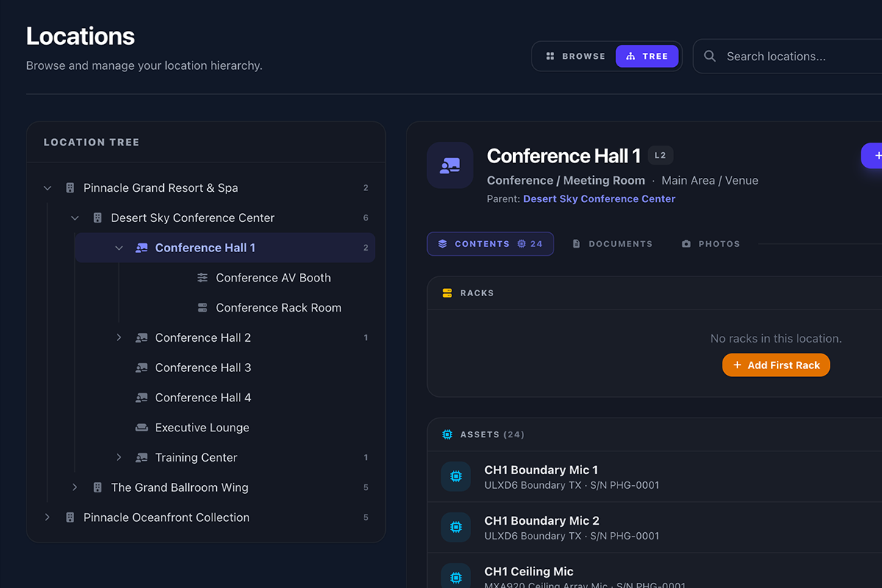The width and height of the screenshot is (882, 588).
Task: Click the Add First Rack button
Action: pos(775,365)
